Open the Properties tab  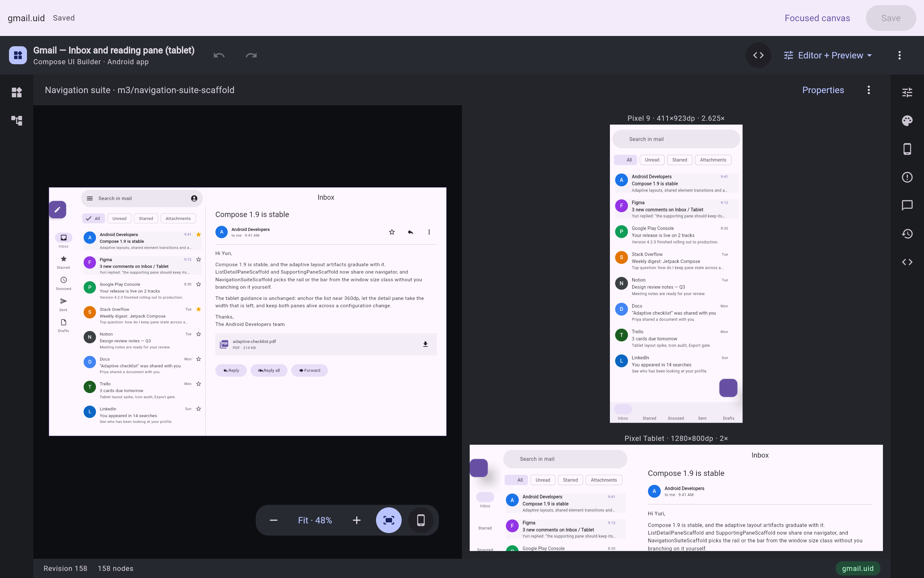point(823,90)
